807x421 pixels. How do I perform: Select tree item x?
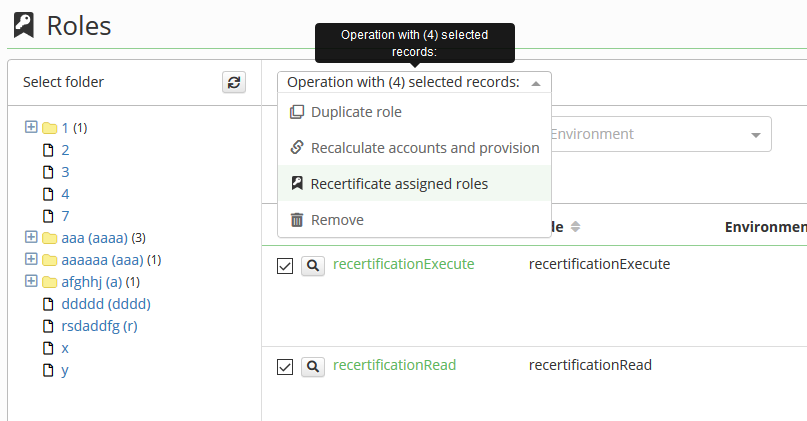pyautogui.click(x=65, y=349)
